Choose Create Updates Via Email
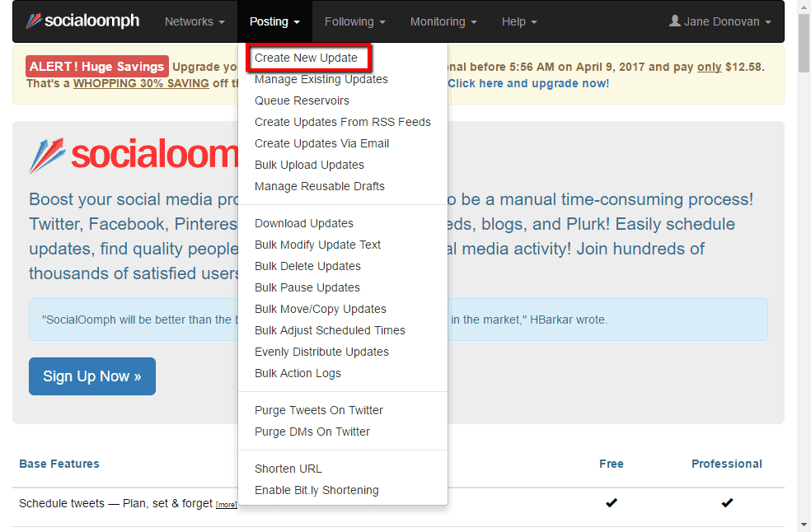Viewport: 811px width, 532px height. (x=321, y=143)
